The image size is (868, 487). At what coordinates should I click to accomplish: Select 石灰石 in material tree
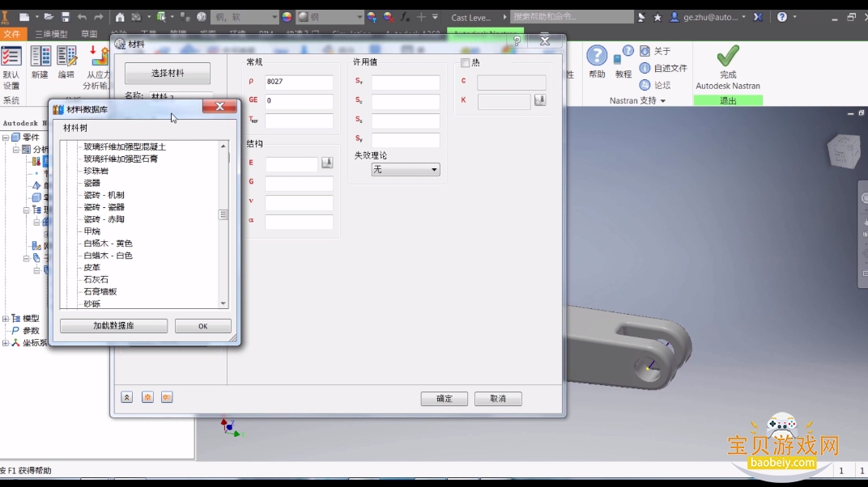point(96,280)
